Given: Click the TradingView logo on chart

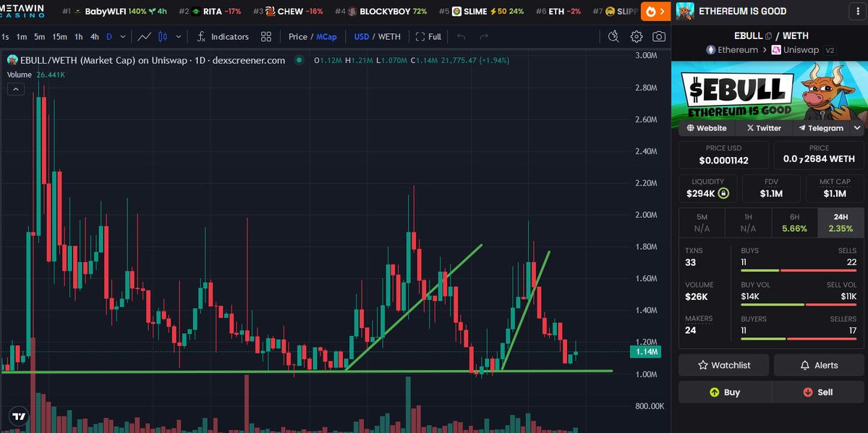Looking at the screenshot, I should [20, 418].
